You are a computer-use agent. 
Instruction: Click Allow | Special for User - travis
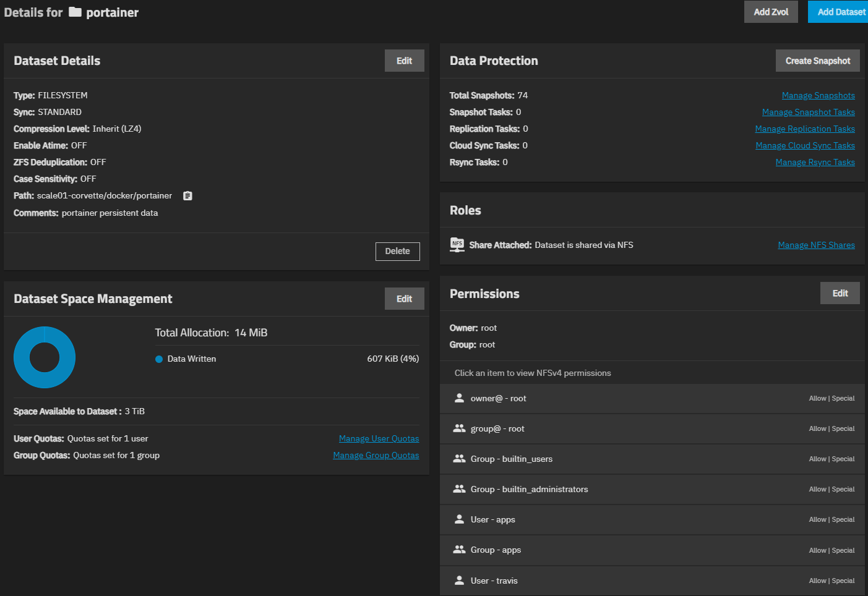pos(831,581)
